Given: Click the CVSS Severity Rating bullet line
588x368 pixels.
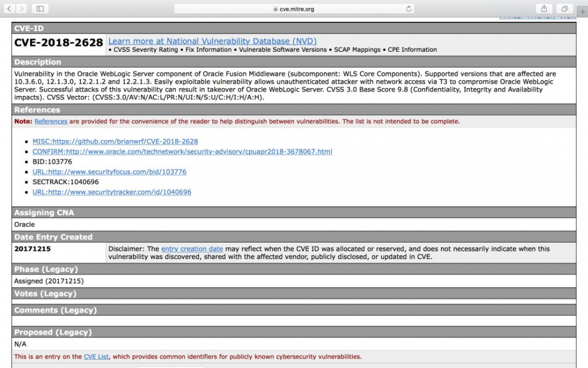Looking at the screenshot, I should [x=273, y=49].
